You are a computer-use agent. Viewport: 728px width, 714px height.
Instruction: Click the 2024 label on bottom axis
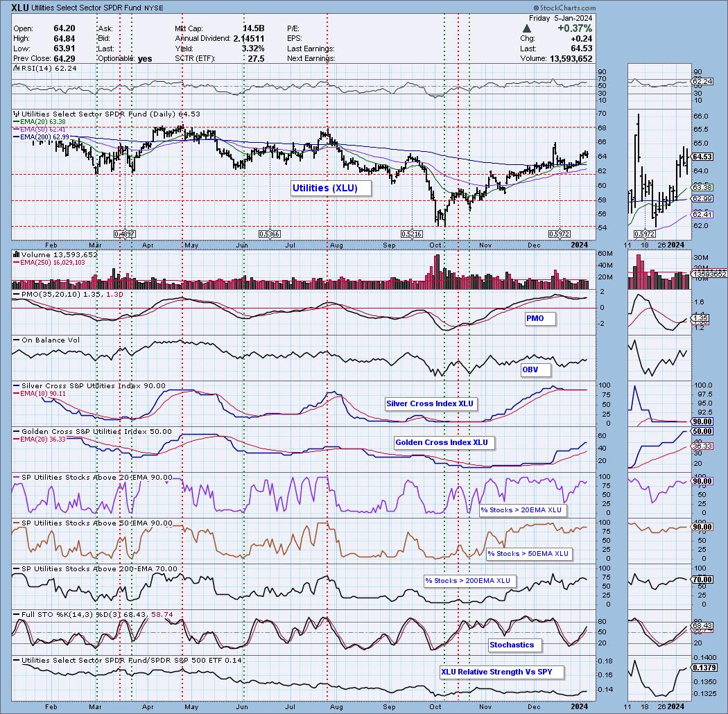click(x=580, y=706)
